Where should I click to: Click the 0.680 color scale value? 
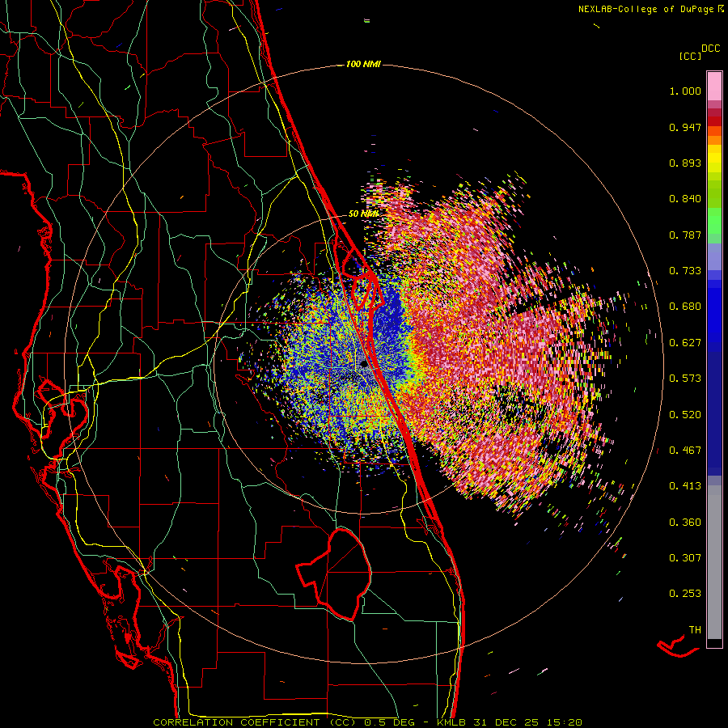click(x=685, y=307)
